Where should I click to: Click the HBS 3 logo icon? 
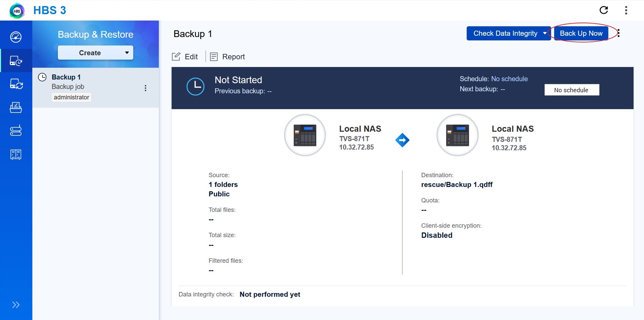(17, 11)
